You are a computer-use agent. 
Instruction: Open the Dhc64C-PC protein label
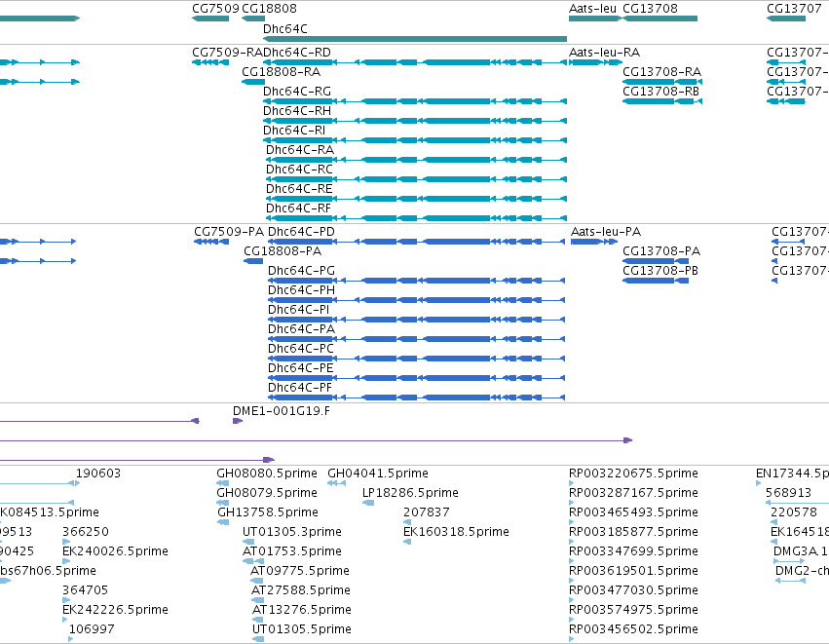click(x=301, y=349)
